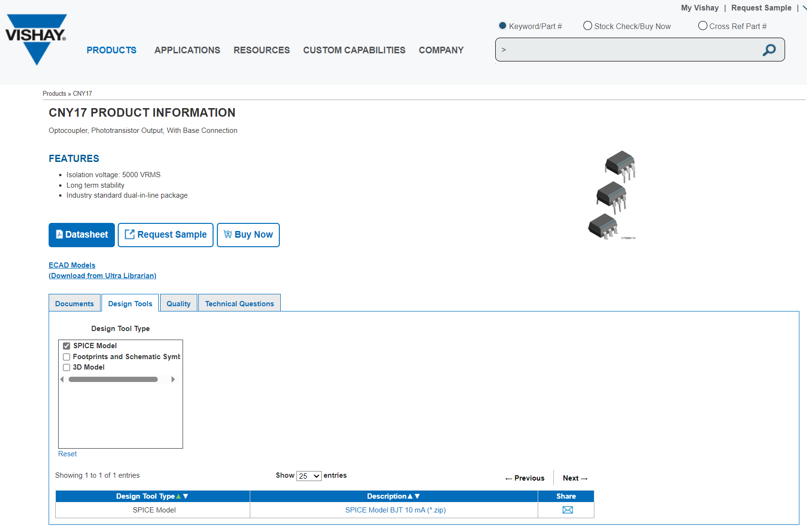The width and height of the screenshot is (807, 532).
Task: Click the horizontal scrollbar in filter list
Action: coord(113,380)
